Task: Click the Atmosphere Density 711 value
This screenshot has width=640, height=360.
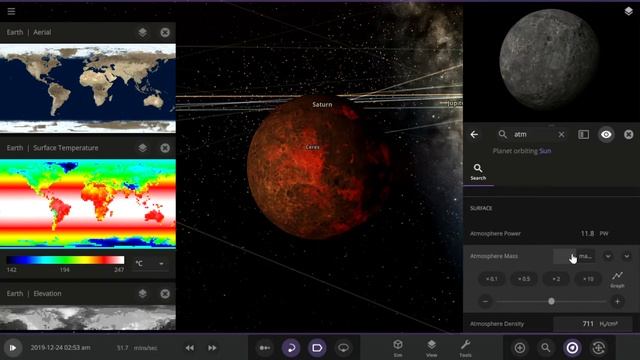Action: 588,324
